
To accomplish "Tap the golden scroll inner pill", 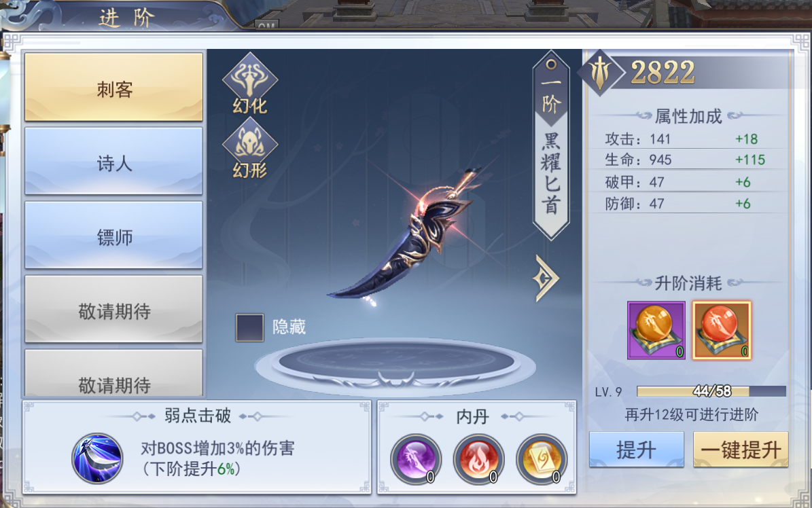I will (542, 459).
